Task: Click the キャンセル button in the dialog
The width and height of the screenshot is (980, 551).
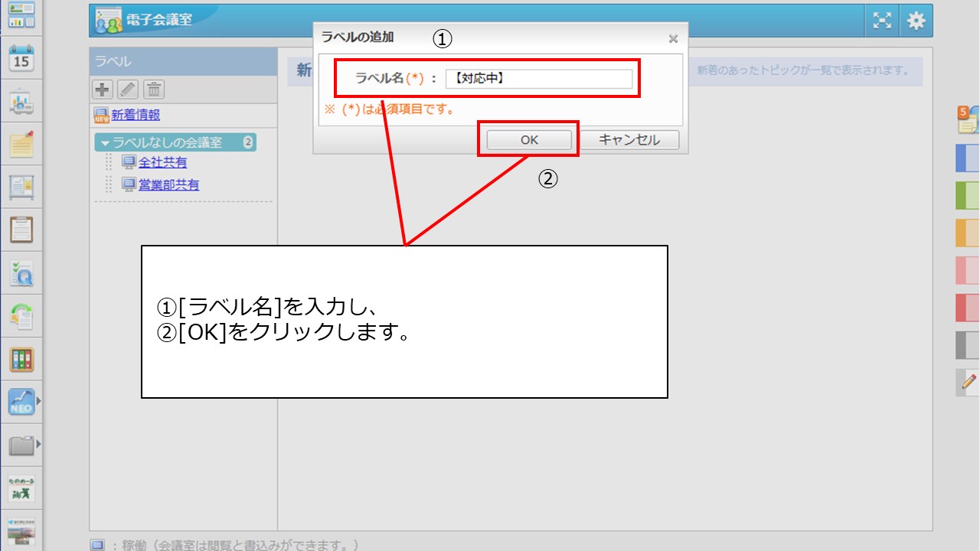Action: tap(630, 139)
